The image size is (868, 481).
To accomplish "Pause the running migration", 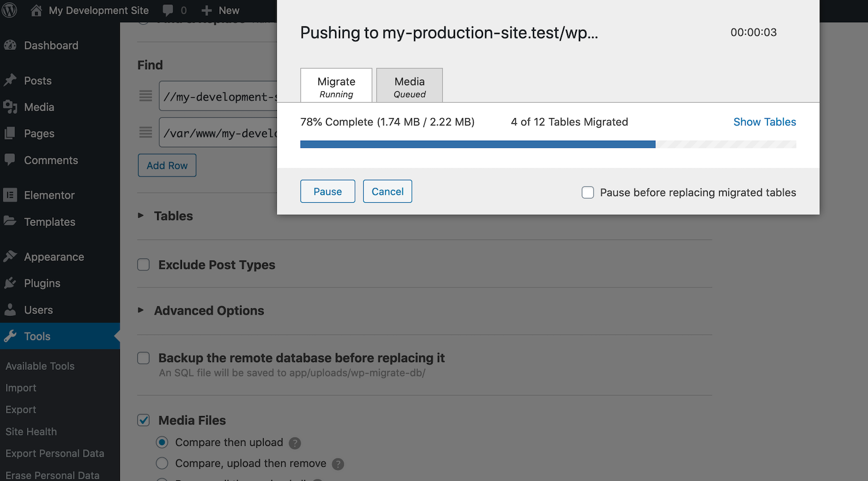I will tap(327, 191).
